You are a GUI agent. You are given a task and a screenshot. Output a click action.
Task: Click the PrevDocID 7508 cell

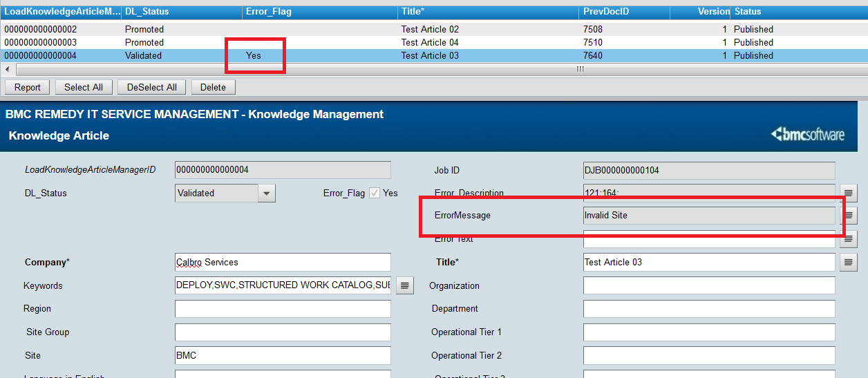(x=593, y=29)
